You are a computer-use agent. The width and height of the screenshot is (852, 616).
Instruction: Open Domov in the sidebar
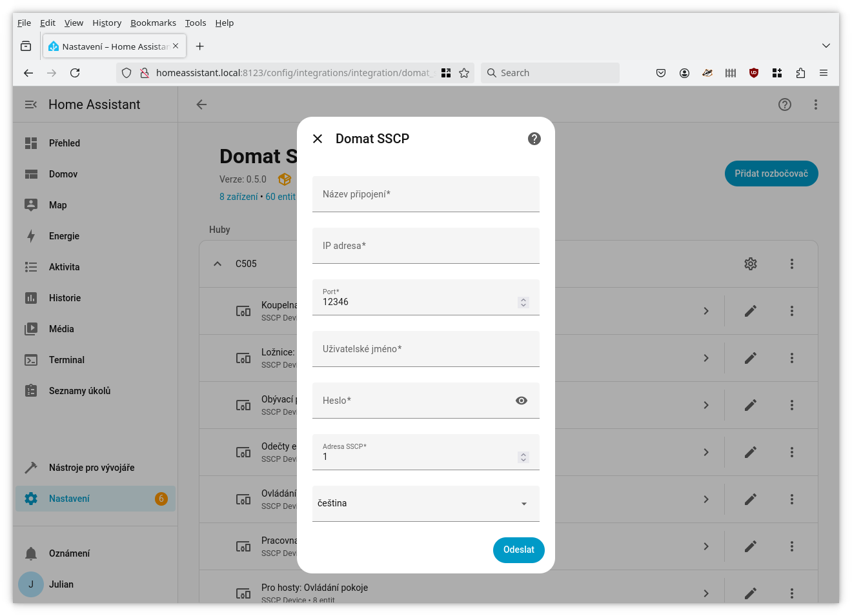pos(96,174)
